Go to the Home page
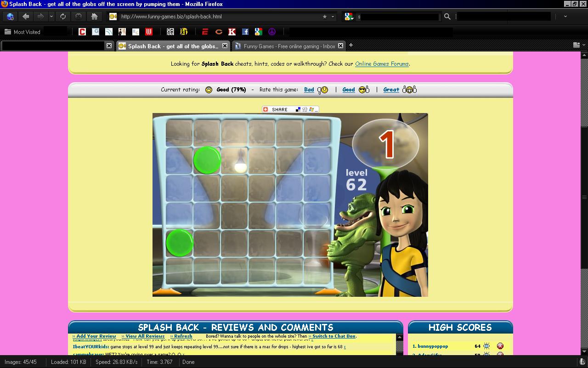Screen dimensions: 588x368 (x=94, y=16)
